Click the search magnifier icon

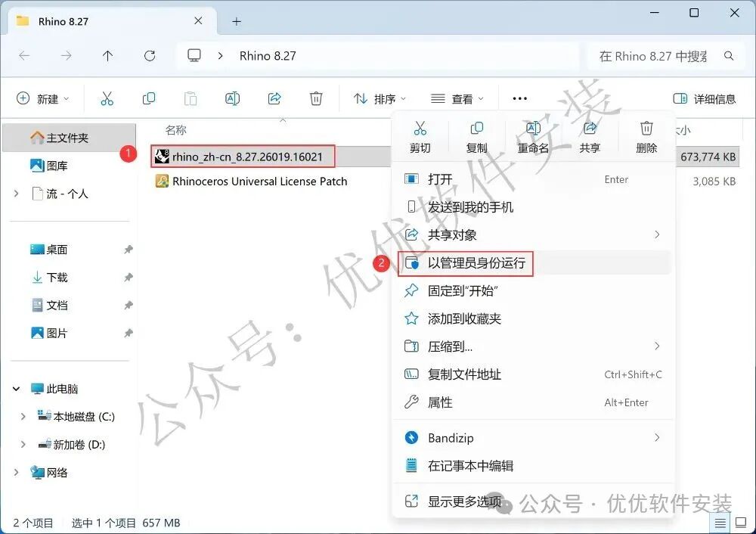click(x=729, y=56)
